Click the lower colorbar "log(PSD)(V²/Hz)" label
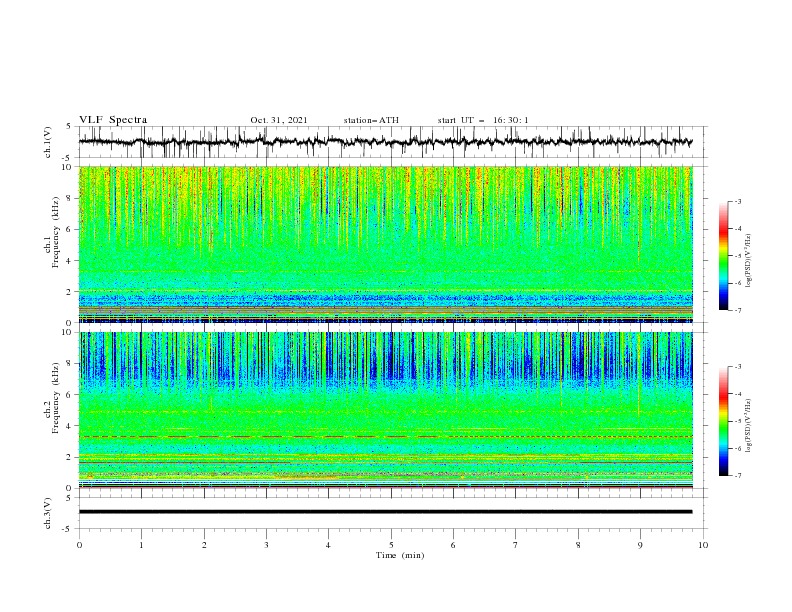This screenshot has width=792, height=612. (749, 425)
